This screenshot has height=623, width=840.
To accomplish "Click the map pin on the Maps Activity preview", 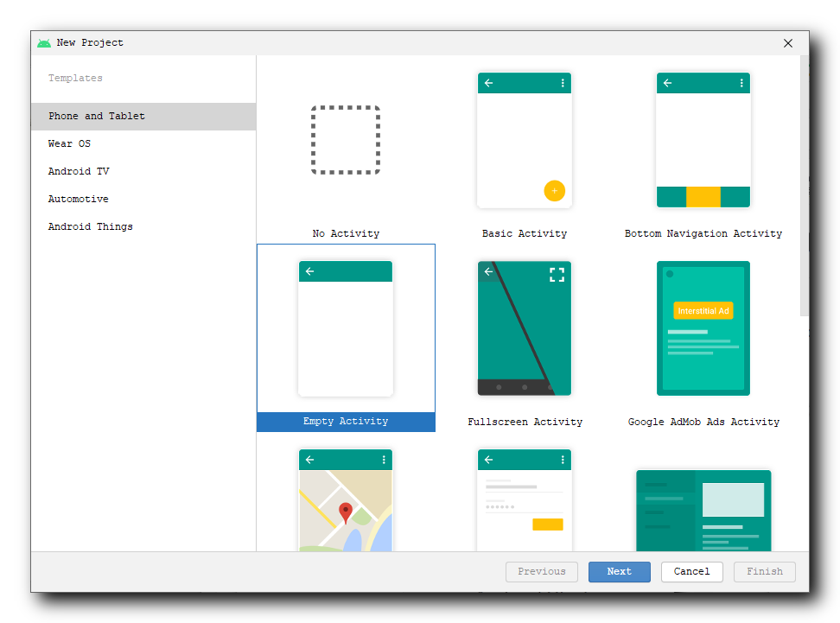I will (346, 512).
